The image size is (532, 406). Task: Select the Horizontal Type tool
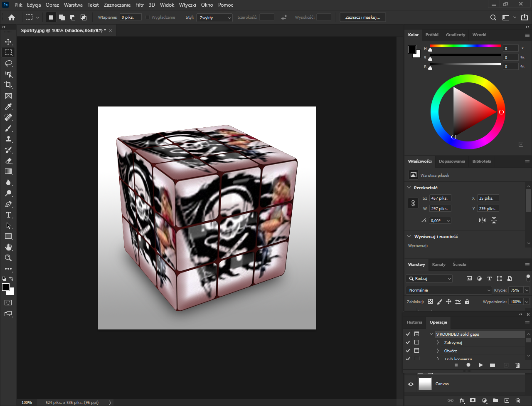(8, 215)
